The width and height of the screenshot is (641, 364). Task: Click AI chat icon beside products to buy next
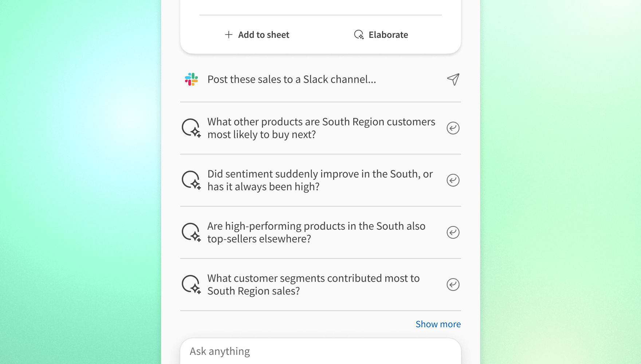click(x=191, y=128)
